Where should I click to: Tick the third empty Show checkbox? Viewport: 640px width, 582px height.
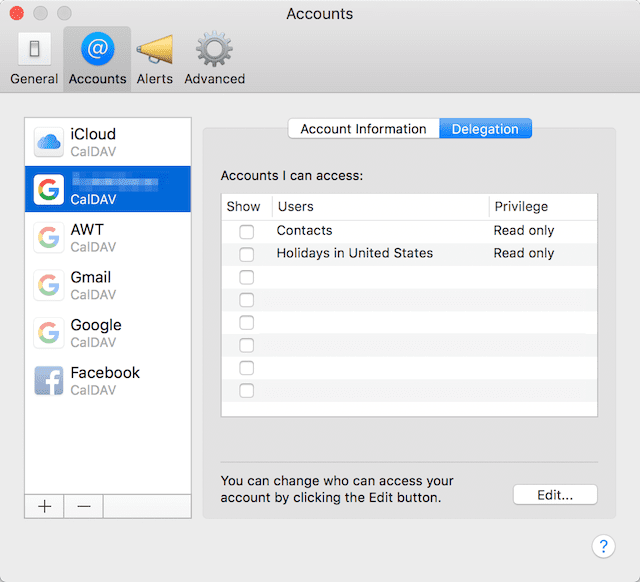point(246,277)
